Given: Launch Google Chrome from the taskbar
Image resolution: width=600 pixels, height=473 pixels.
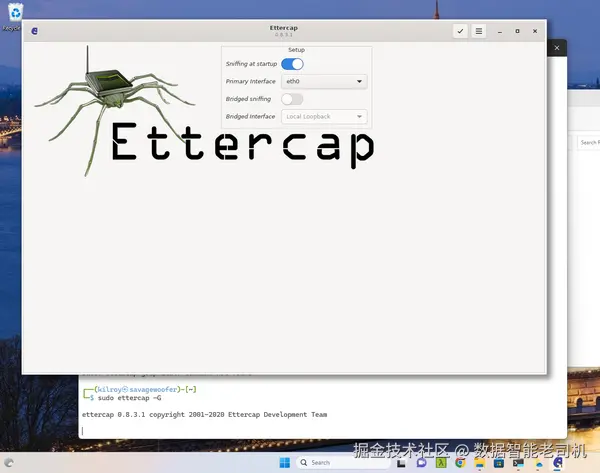Looking at the screenshot, I should [x=460, y=463].
